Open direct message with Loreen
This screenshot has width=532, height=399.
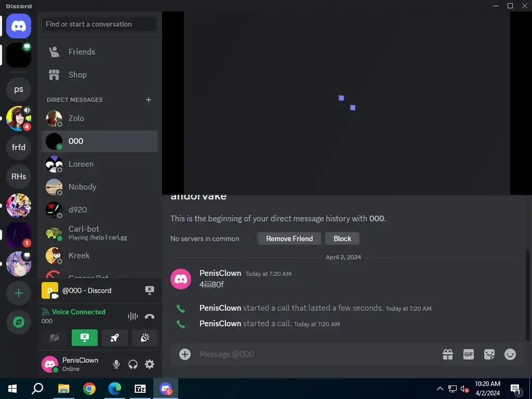[x=100, y=164]
